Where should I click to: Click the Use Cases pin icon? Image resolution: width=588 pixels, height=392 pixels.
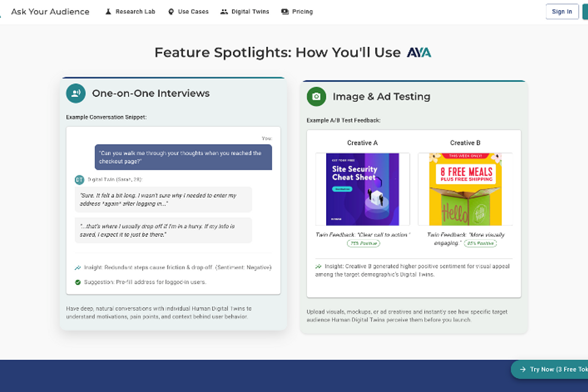tap(171, 11)
